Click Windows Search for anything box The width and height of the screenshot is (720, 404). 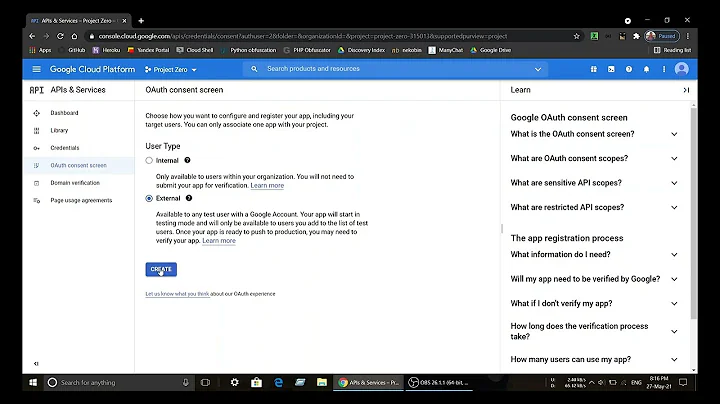[x=118, y=382]
